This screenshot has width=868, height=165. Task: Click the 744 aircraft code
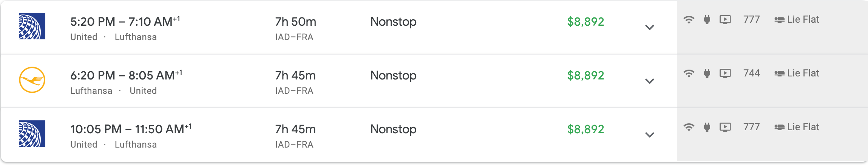751,73
